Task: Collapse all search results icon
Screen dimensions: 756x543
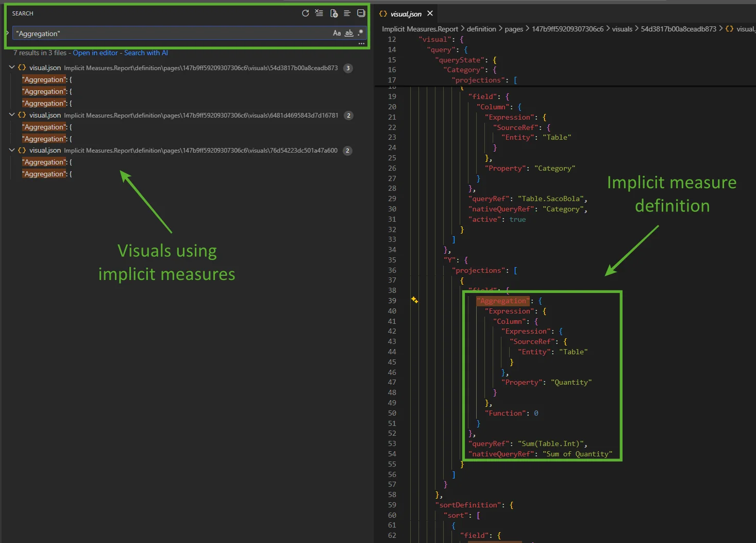Action: pos(361,13)
